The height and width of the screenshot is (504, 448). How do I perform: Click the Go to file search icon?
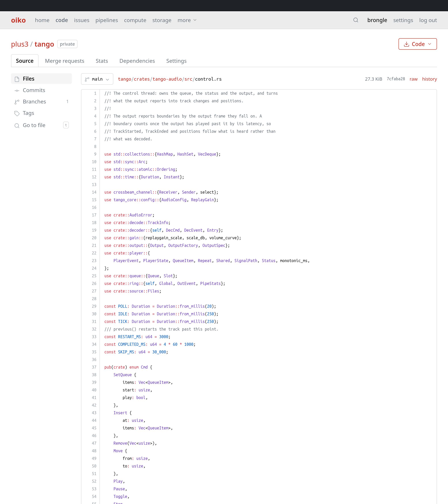17,126
